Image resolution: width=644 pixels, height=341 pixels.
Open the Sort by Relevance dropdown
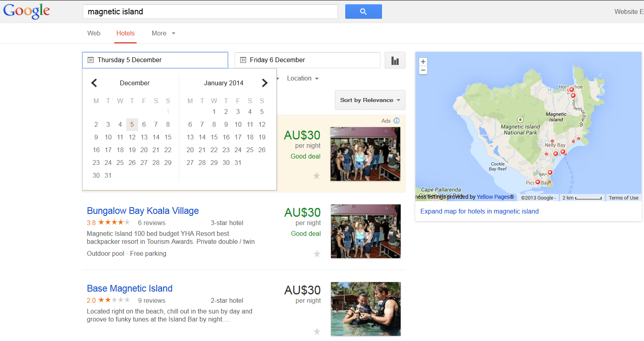pyautogui.click(x=370, y=100)
